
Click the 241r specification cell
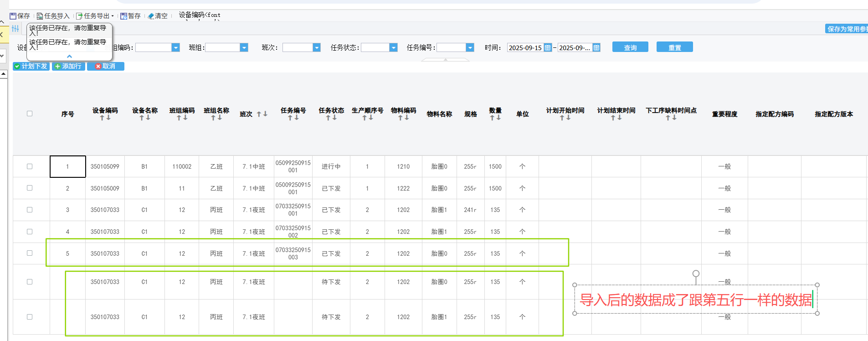click(x=470, y=210)
